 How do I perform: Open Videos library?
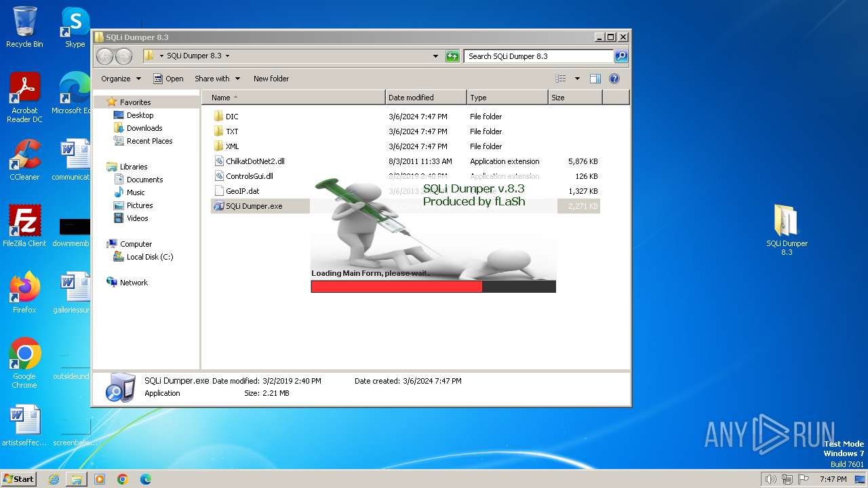[x=137, y=218]
